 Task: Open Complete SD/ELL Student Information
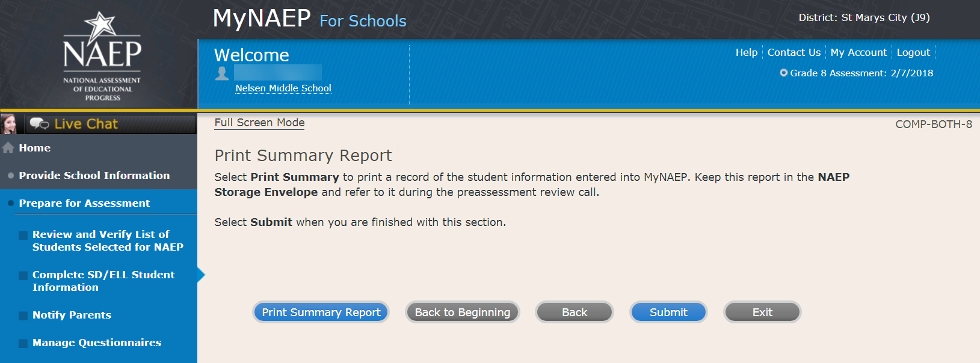103,281
